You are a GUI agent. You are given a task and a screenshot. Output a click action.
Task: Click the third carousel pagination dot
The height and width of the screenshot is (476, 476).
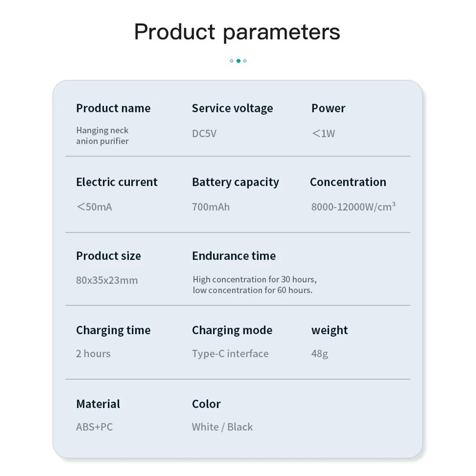(x=245, y=61)
